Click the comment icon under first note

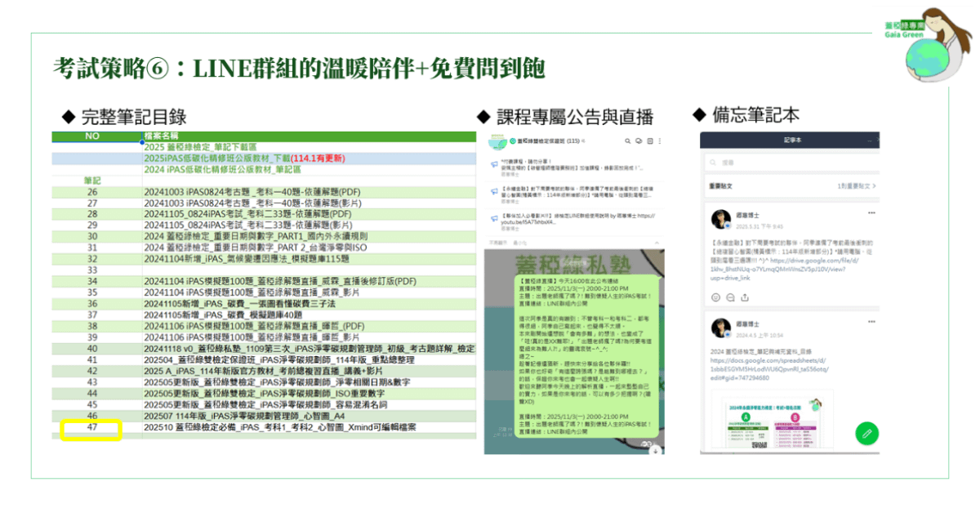pyautogui.click(x=729, y=297)
